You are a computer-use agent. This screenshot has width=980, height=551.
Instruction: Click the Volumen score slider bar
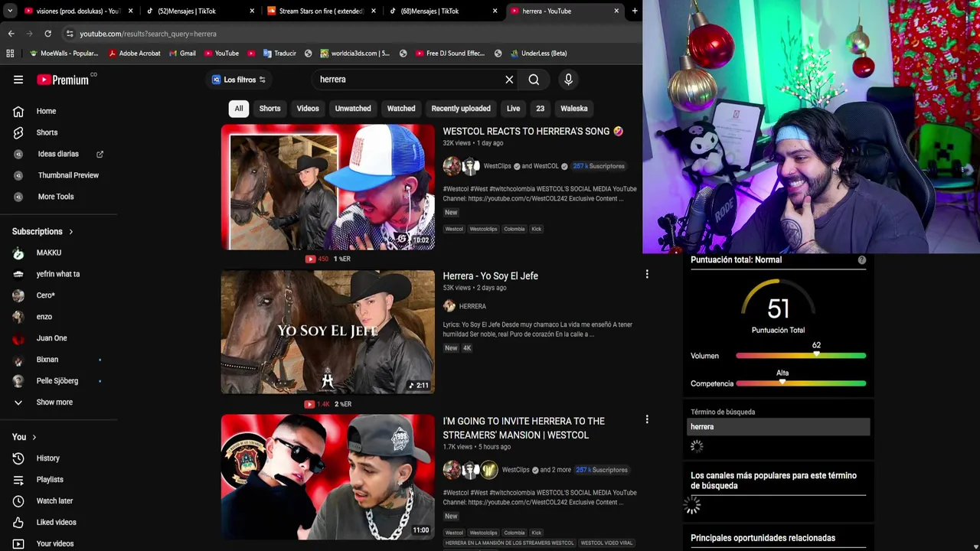tap(801, 356)
